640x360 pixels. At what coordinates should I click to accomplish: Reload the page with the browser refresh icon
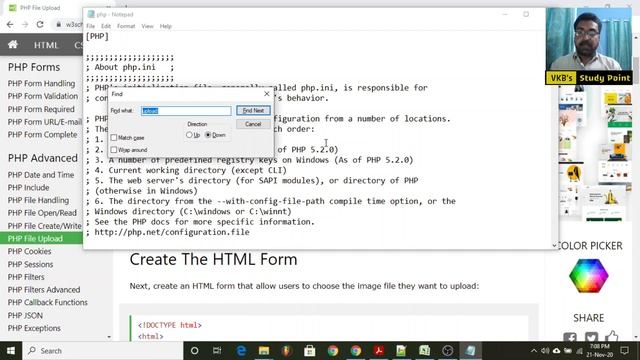click(x=40, y=24)
